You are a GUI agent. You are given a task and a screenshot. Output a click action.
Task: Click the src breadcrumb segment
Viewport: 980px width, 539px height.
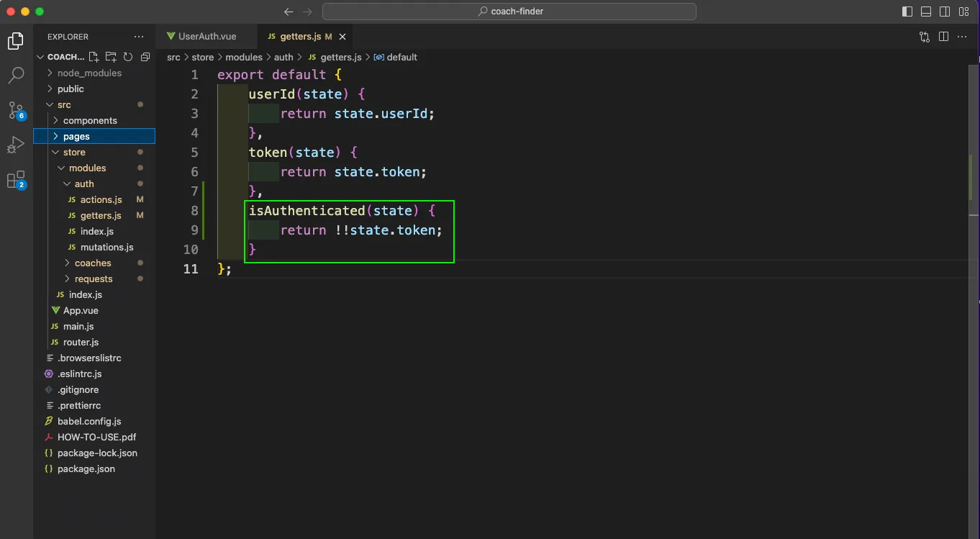[x=173, y=57]
